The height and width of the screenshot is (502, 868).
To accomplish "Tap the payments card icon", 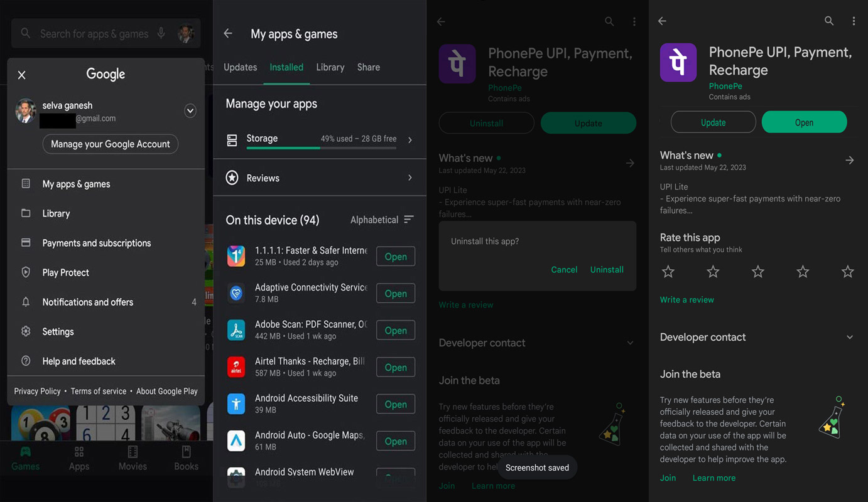I will tap(26, 243).
